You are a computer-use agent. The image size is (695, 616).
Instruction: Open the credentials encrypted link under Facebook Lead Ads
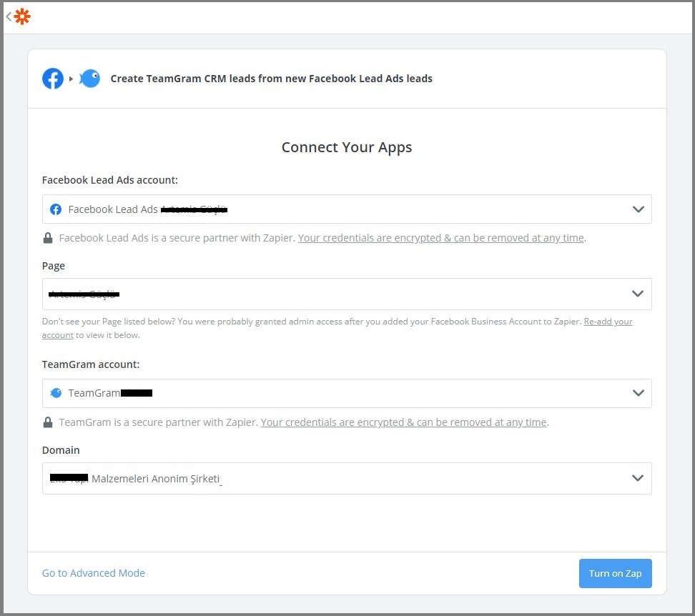441,238
